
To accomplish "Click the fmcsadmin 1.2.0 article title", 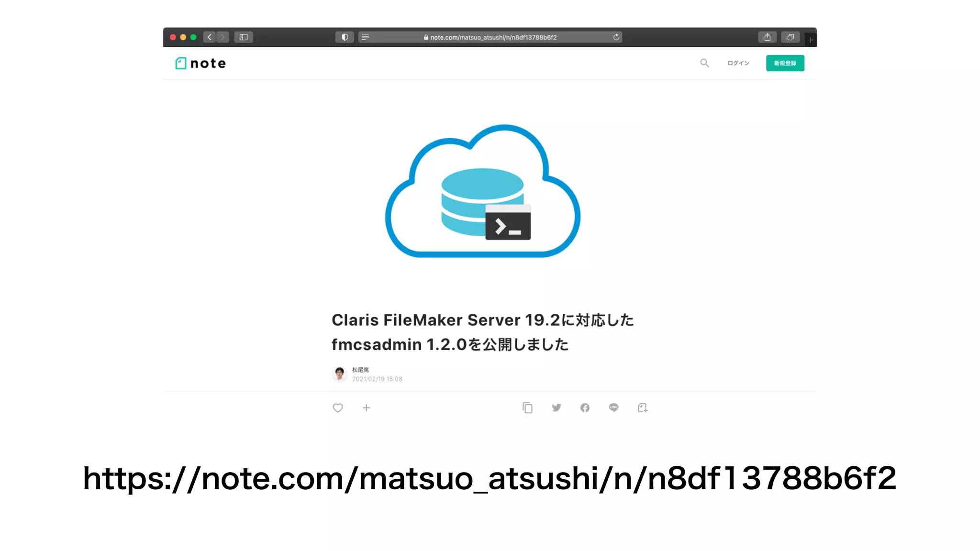I will click(483, 332).
